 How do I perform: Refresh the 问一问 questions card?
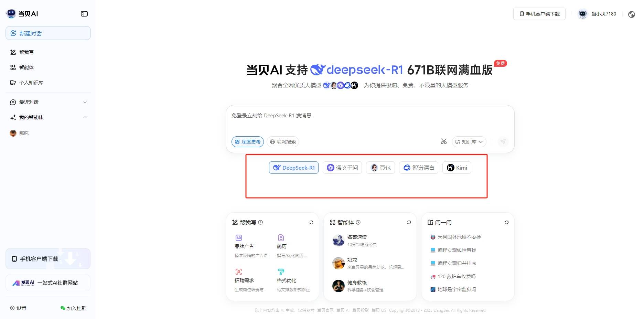pos(507,222)
